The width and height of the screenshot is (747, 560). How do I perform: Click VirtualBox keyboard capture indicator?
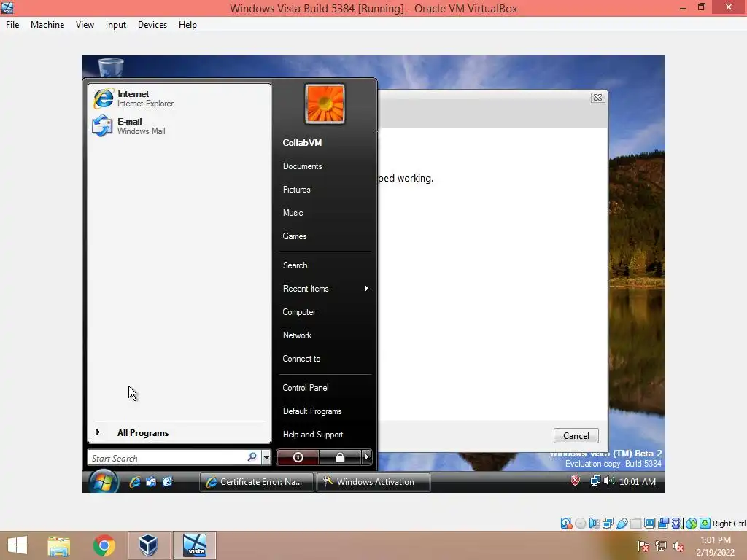point(705,524)
